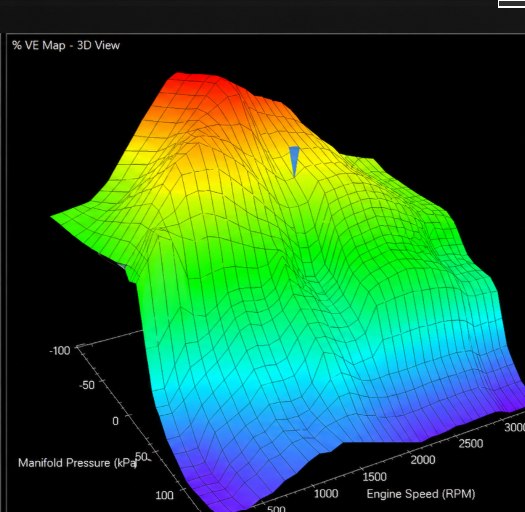Pick the 1500 RPM tick label
This screenshot has width=525, height=512.
pos(374,477)
